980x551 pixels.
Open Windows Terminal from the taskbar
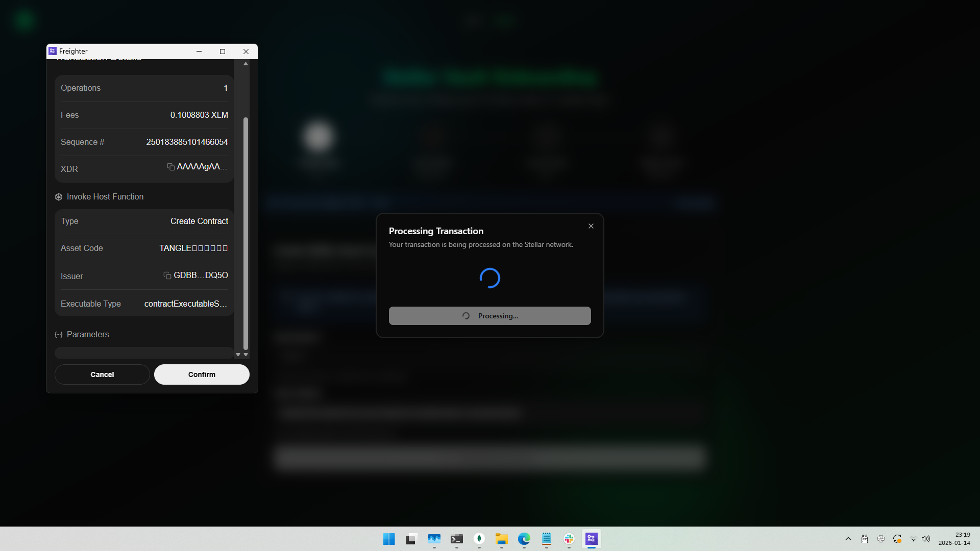[x=457, y=538]
